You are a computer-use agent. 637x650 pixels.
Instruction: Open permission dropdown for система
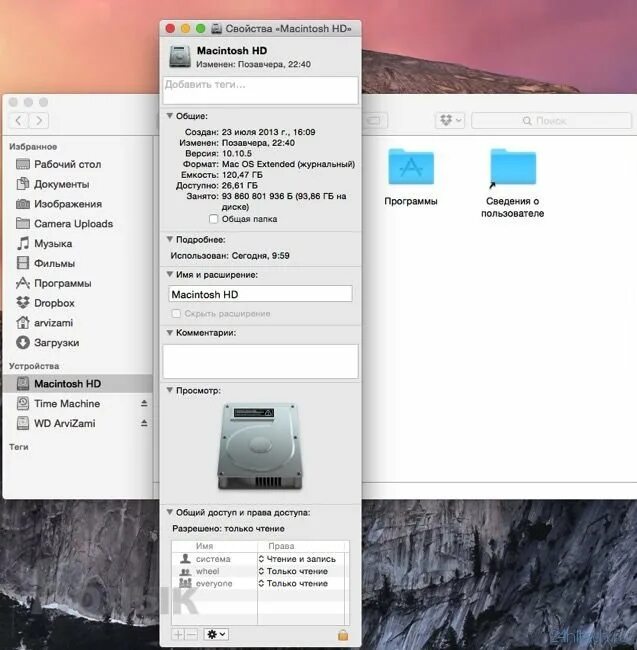point(298,559)
